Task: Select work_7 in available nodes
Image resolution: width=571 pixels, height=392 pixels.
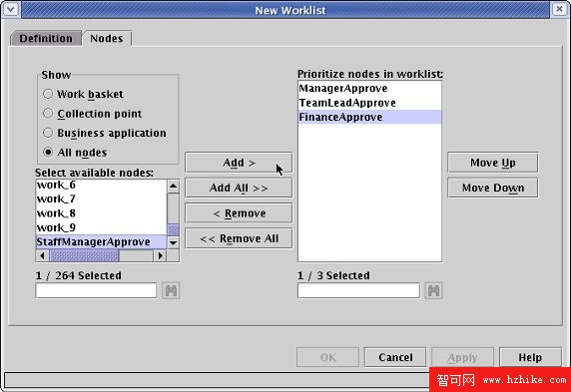Action: 101,199
